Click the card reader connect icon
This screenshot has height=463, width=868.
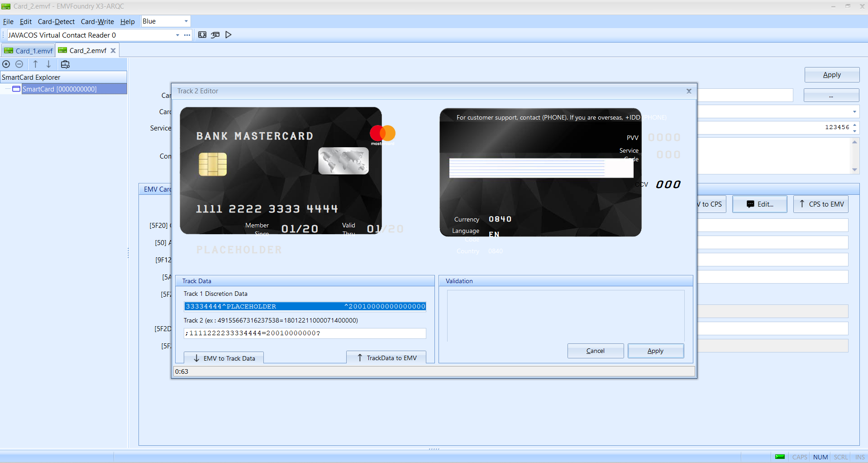tap(202, 35)
